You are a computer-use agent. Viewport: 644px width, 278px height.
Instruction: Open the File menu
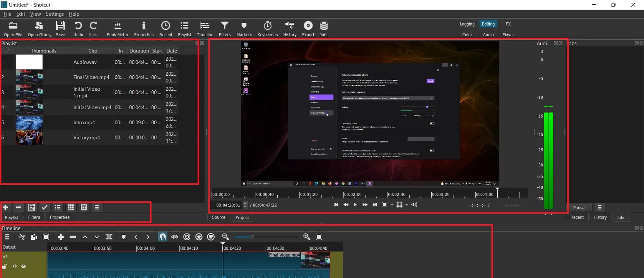pyautogui.click(x=7, y=14)
